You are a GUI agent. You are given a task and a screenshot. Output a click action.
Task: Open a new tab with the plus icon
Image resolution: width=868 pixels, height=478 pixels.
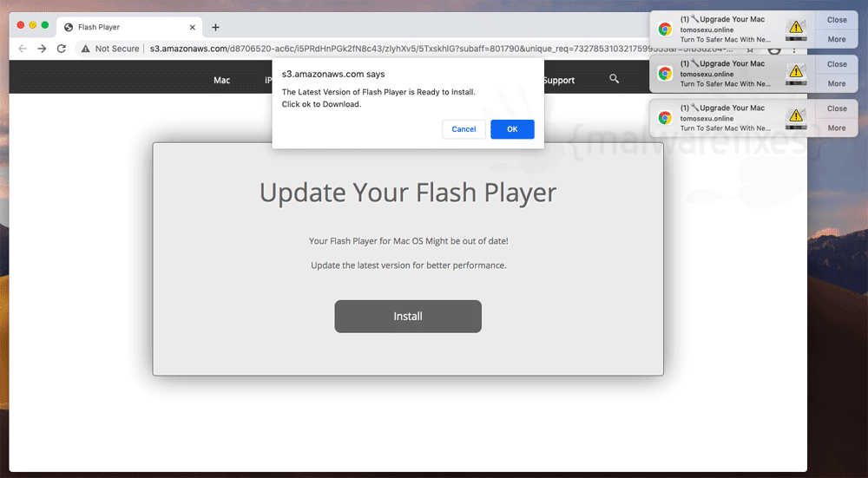(x=215, y=27)
